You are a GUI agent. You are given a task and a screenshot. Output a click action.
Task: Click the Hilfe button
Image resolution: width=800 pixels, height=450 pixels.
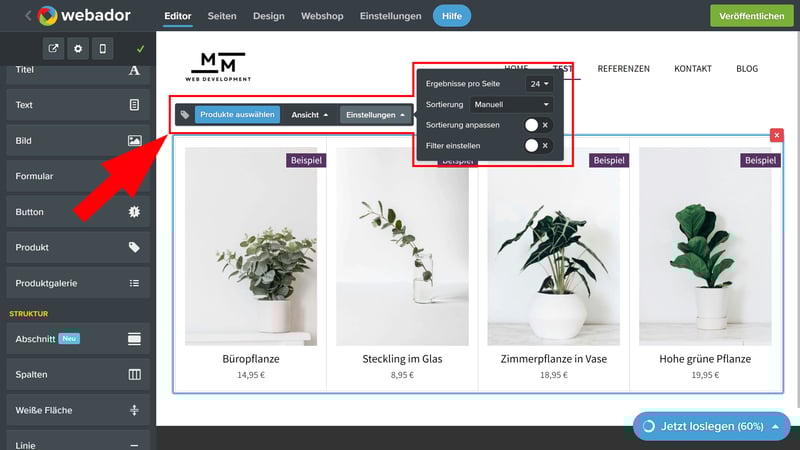click(452, 16)
